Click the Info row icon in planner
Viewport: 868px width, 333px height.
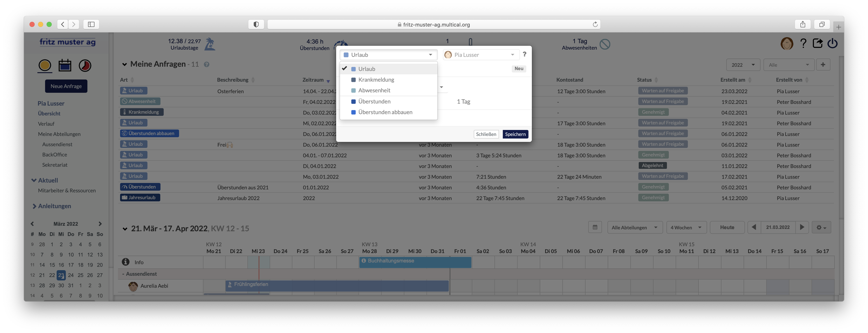(x=126, y=262)
